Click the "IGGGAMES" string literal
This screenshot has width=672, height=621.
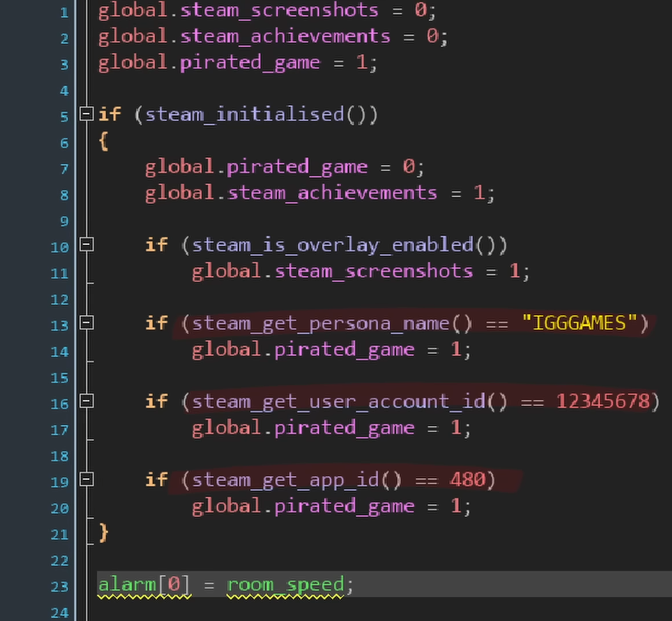point(579,323)
